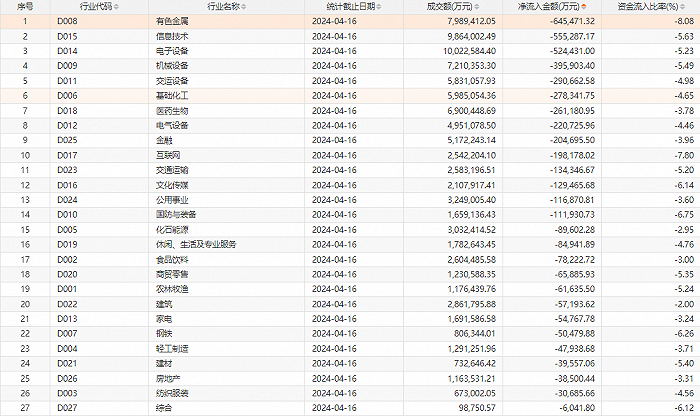Click turnover value 1,782,643.45
The width and height of the screenshot is (700, 416).
(471, 245)
